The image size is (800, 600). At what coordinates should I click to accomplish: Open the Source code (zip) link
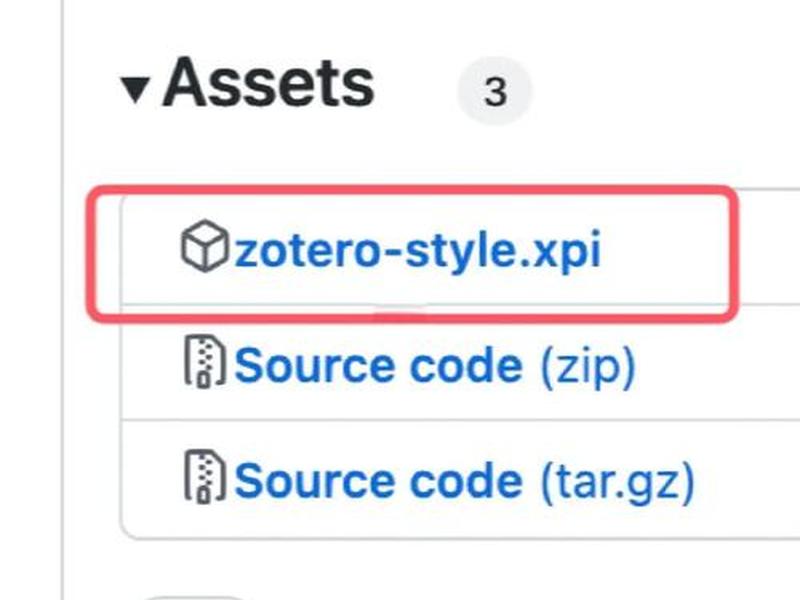pyautogui.click(x=435, y=366)
